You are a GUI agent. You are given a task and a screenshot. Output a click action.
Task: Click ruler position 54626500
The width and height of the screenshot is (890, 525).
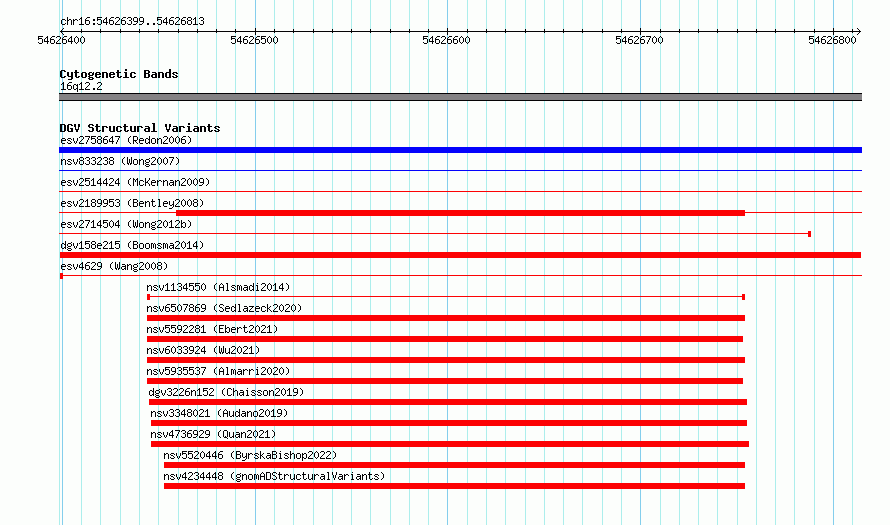tap(254, 40)
